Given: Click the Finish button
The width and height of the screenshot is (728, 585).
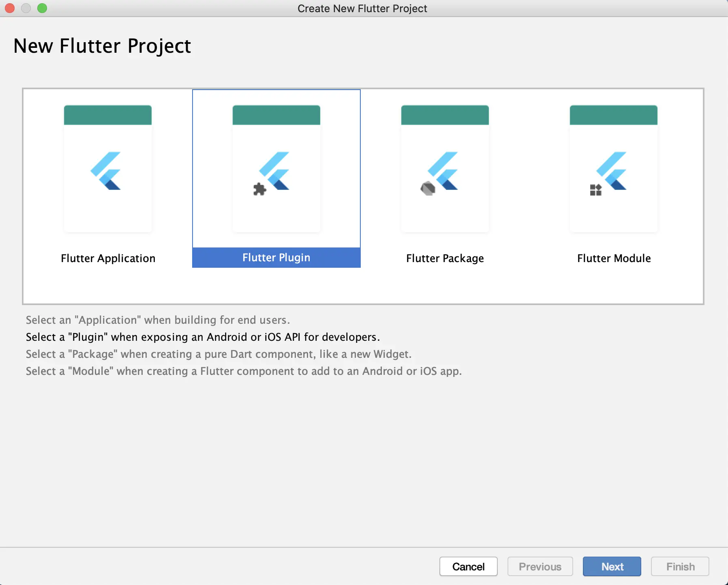Looking at the screenshot, I should click(x=680, y=566).
